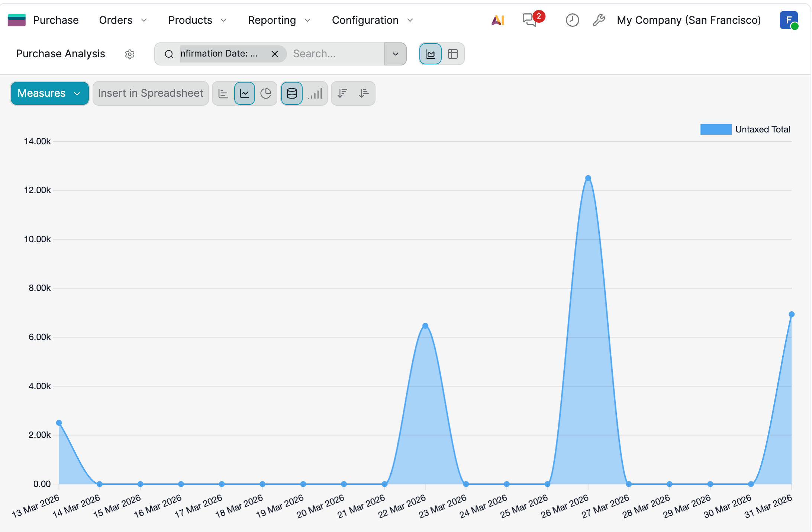Open search filter options dropdown arrow

pos(395,54)
